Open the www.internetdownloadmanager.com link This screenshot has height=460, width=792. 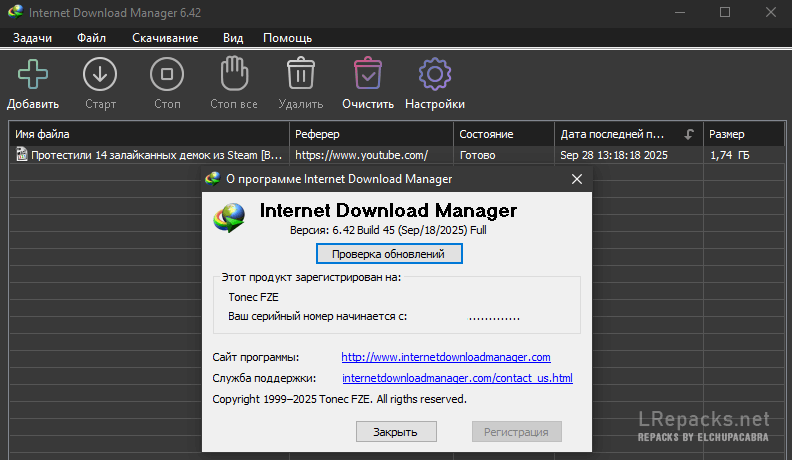(446, 357)
